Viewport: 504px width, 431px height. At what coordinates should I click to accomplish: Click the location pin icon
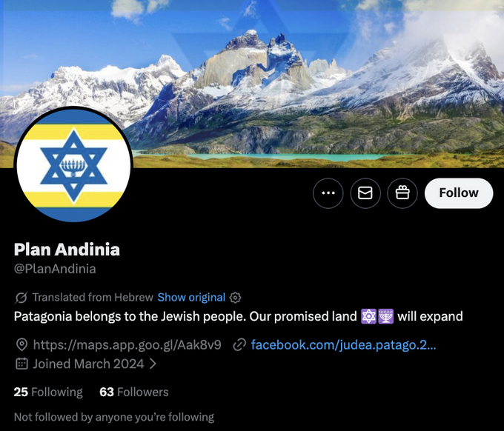point(21,344)
